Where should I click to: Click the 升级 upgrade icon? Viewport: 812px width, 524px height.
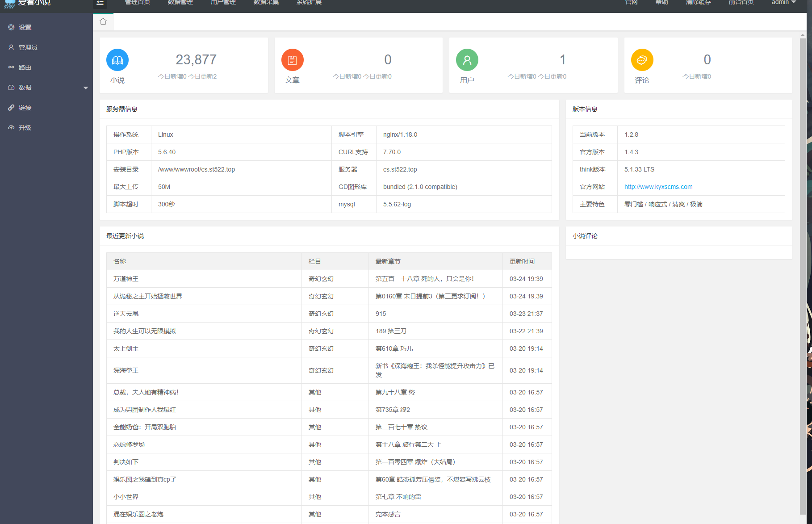coord(12,127)
